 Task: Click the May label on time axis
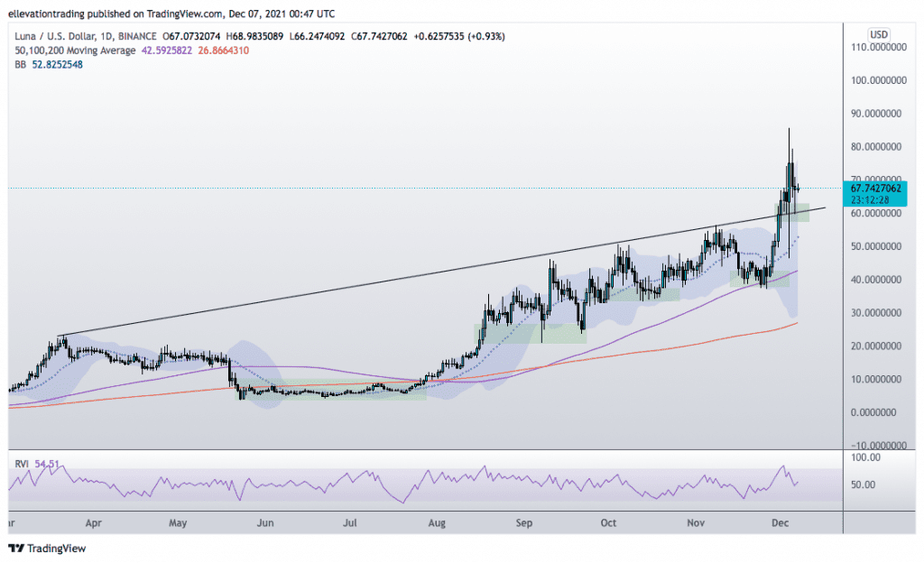point(178,523)
